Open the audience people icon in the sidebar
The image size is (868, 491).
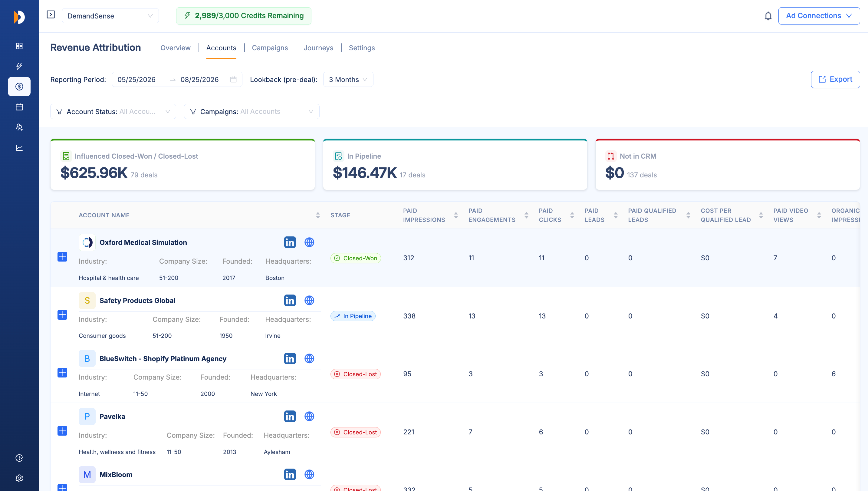[x=19, y=127]
